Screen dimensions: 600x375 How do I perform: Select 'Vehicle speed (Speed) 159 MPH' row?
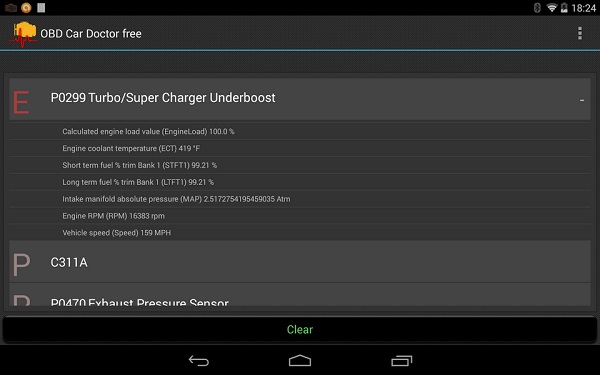tap(300, 233)
